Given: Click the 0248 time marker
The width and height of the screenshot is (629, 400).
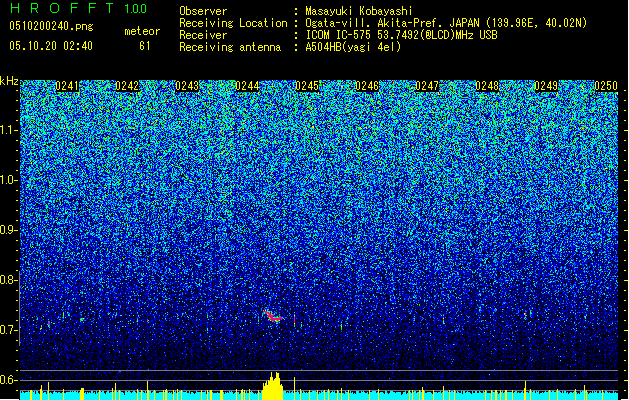Looking at the screenshot, I should pos(487,86).
